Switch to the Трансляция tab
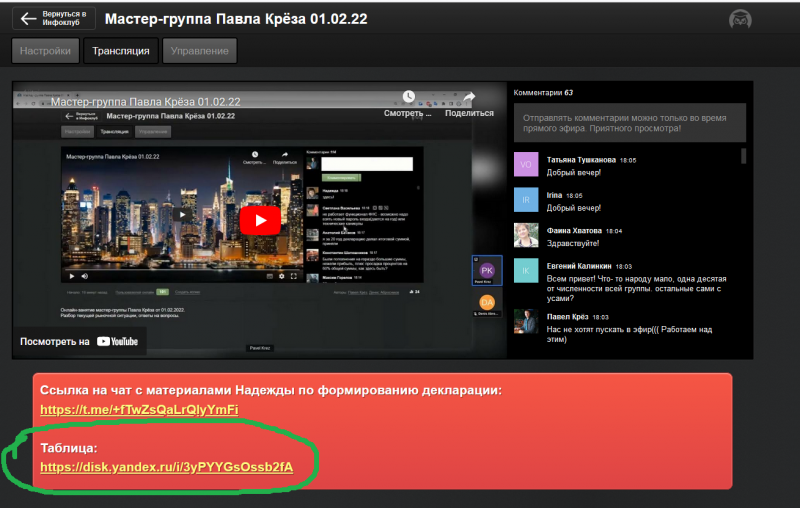Image resolution: width=800 pixels, height=508 pixels. coord(121,51)
